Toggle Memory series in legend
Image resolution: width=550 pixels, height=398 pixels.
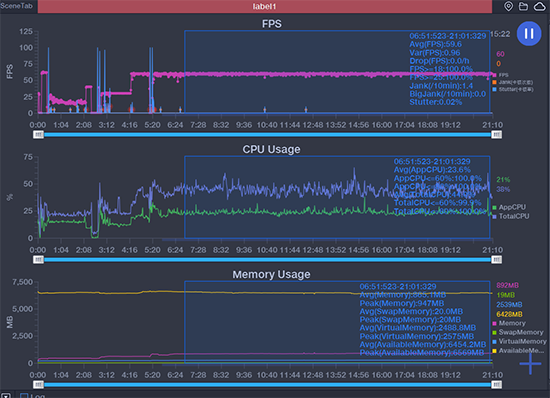[509, 323]
